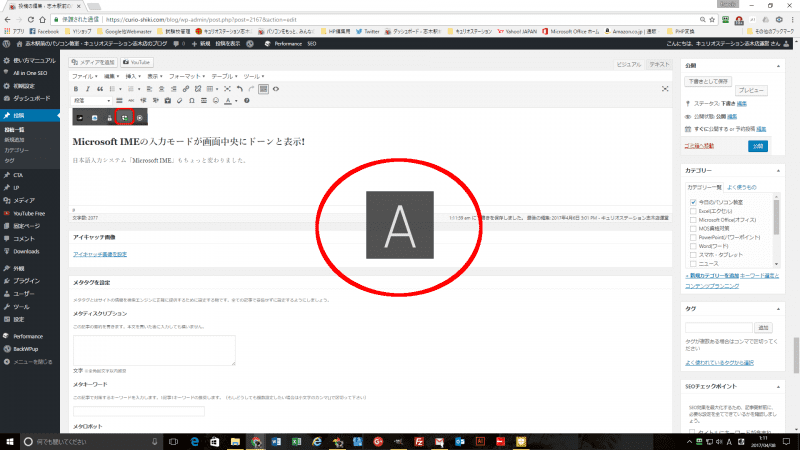This screenshot has width=800, height=450.
Task: Check the Excel(エクセル) category
Action: coord(693,211)
